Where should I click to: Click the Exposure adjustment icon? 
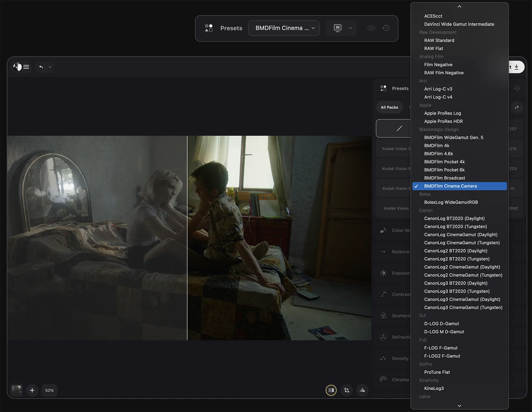pos(383,273)
